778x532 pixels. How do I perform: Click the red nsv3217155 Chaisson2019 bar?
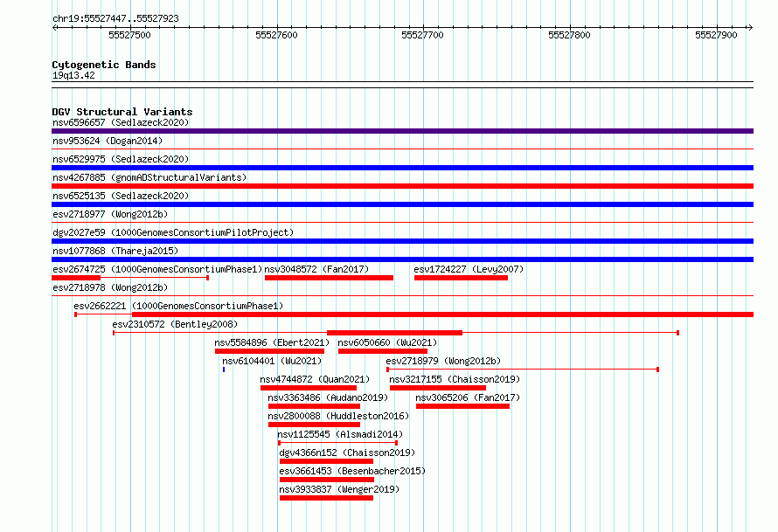point(438,388)
